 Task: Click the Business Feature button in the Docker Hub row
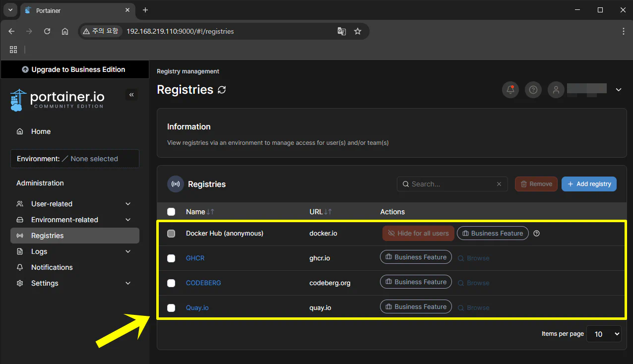[493, 233]
